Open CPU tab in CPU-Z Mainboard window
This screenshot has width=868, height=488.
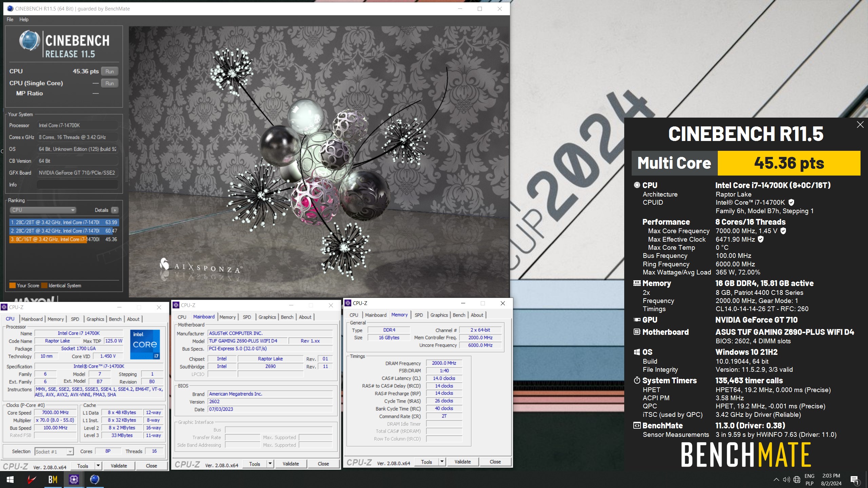pyautogui.click(x=182, y=317)
